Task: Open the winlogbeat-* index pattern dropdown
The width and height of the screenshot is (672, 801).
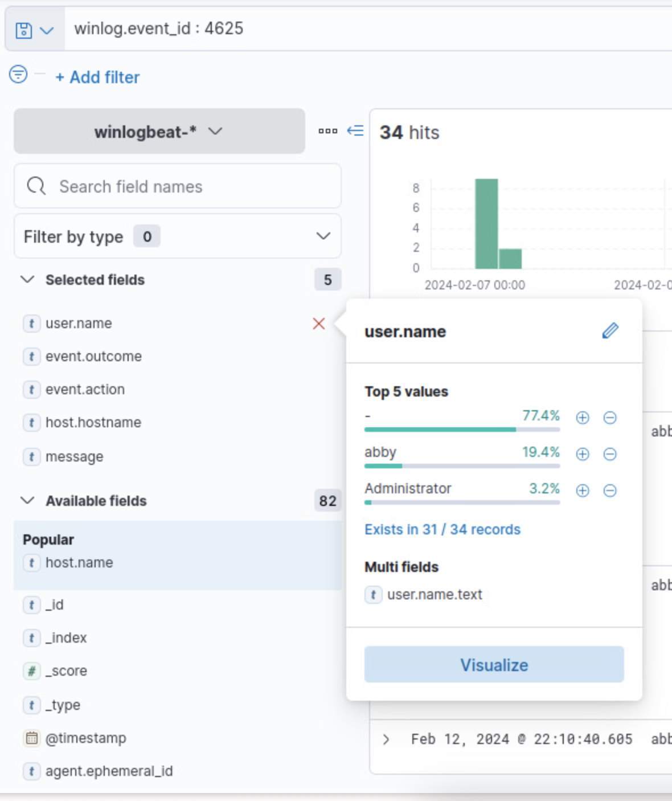Action: click(159, 132)
